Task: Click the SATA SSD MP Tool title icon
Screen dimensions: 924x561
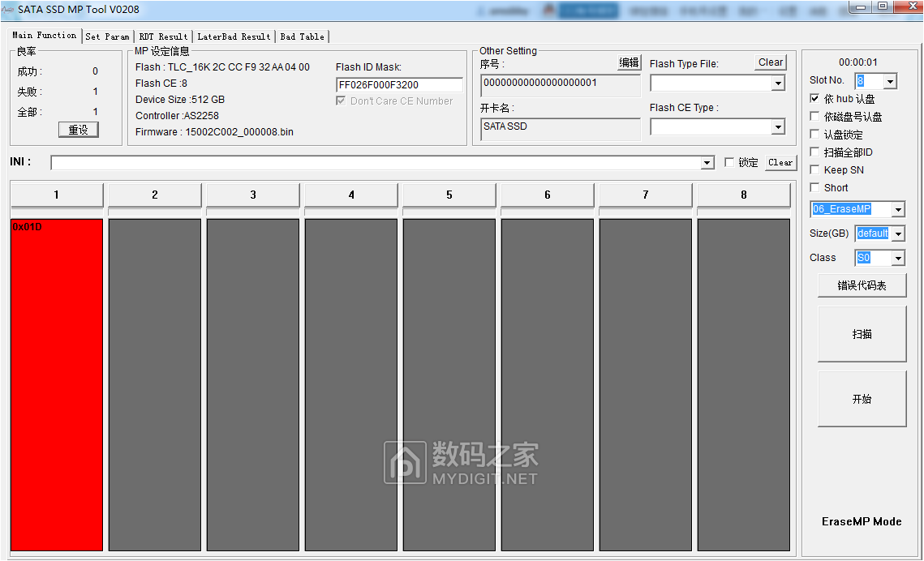Action: pos(7,10)
